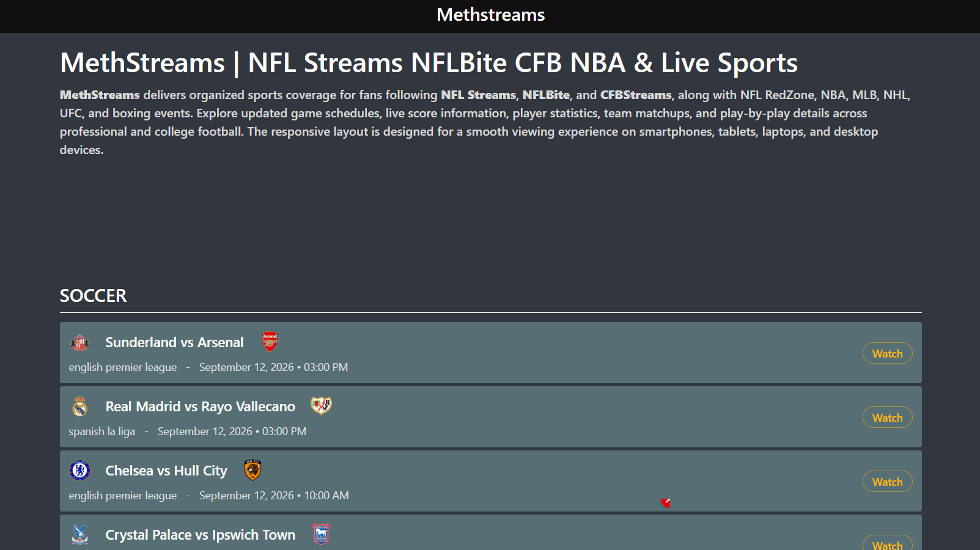980x550 pixels.
Task: Click the bold NFL Streams text in description
Action: [x=478, y=95]
